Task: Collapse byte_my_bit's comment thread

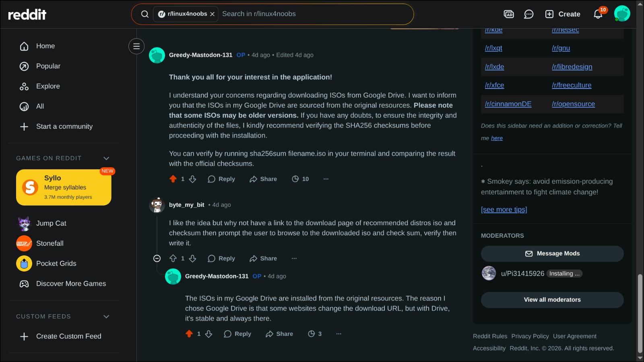Action: (157, 259)
